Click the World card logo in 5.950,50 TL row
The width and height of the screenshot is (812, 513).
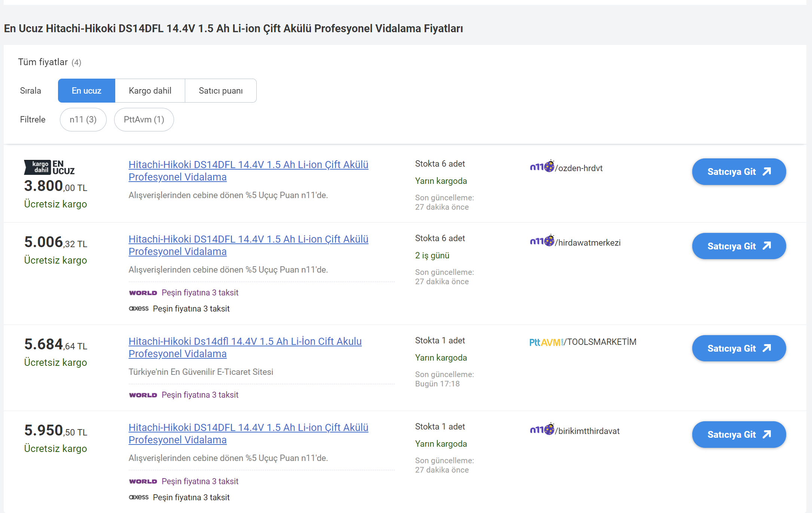coord(143,482)
